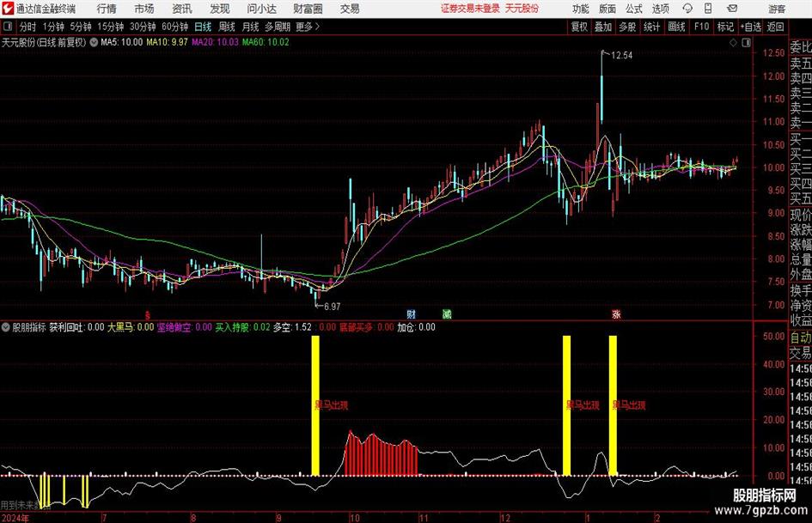
Task: Click the 游客 guest account button
Action: click(x=777, y=9)
